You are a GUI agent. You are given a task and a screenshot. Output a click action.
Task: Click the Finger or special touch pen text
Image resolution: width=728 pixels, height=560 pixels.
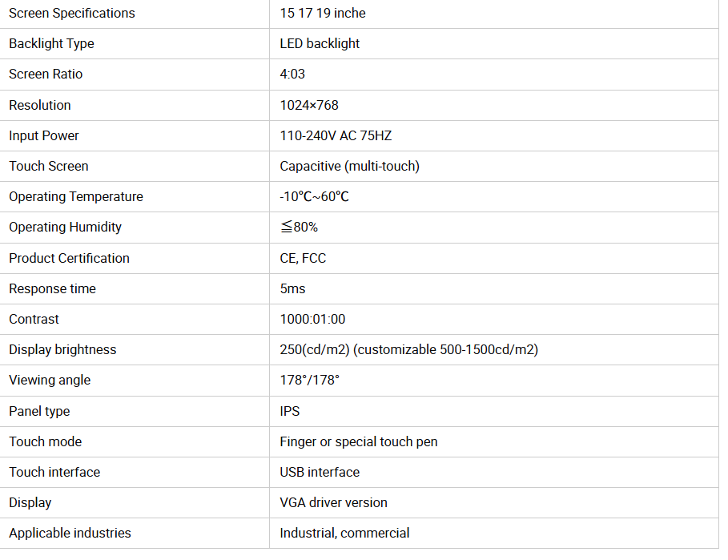click(x=358, y=441)
